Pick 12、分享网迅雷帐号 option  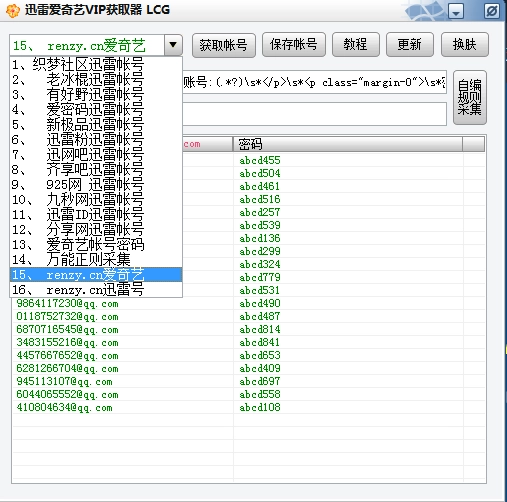point(96,230)
